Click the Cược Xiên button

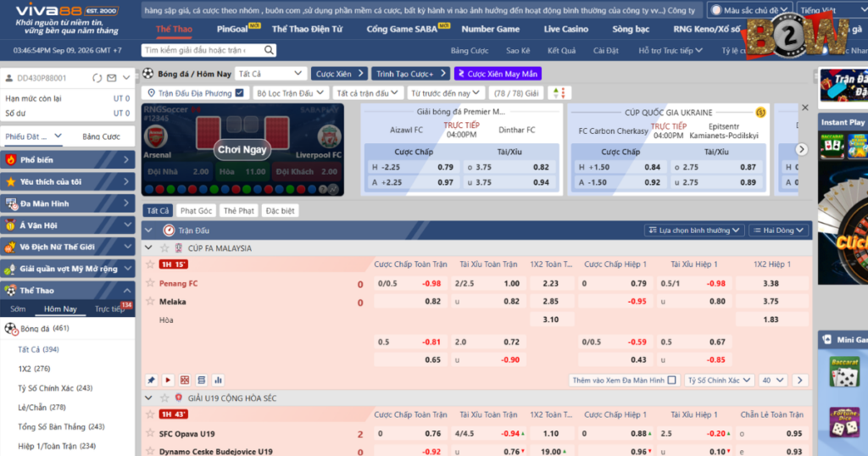click(339, 74)
